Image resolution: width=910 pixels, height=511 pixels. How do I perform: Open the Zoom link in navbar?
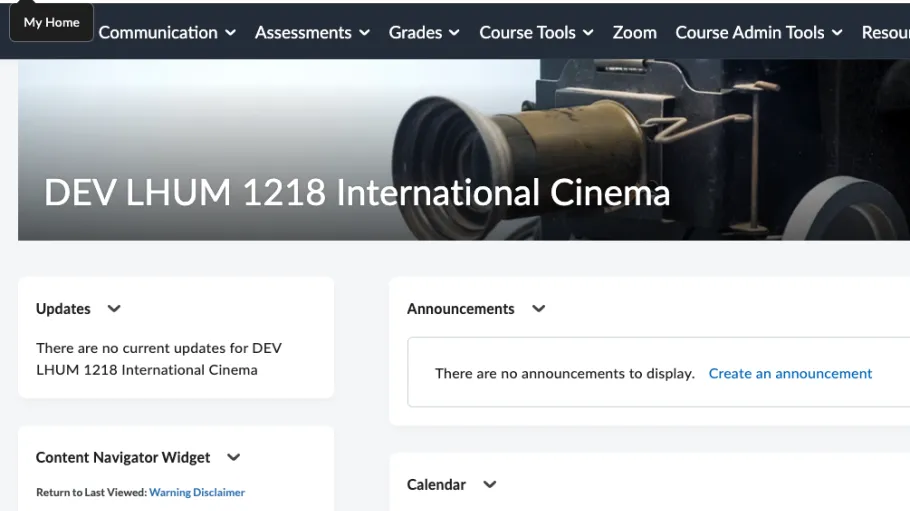click(x=634, y=32)
